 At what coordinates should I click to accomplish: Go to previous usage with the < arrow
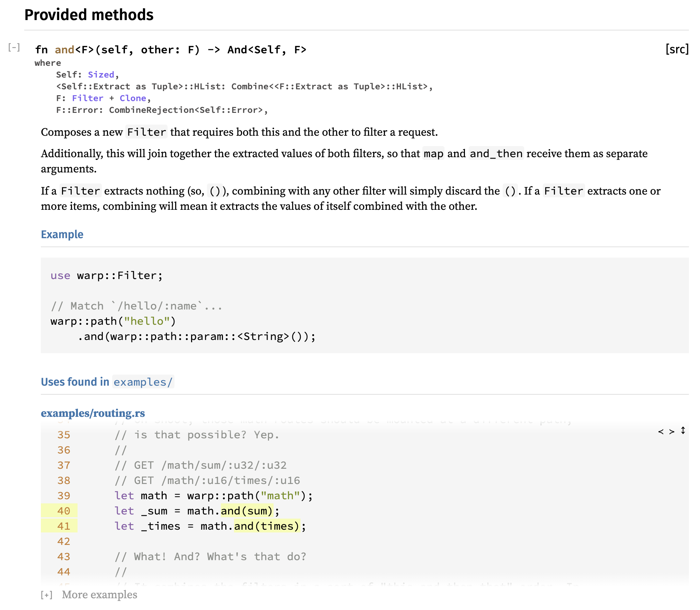[x=661, y=431]
